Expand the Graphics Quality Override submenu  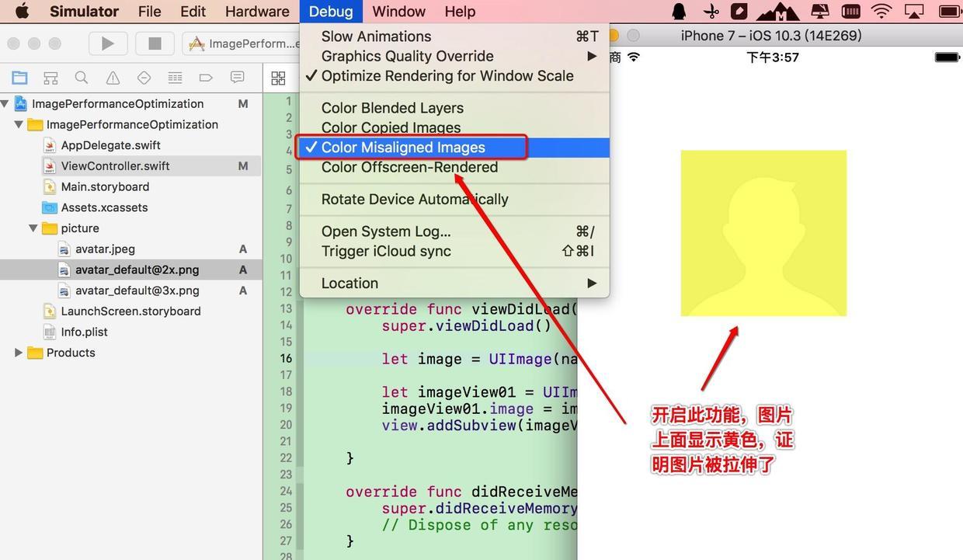coord(454,56)
